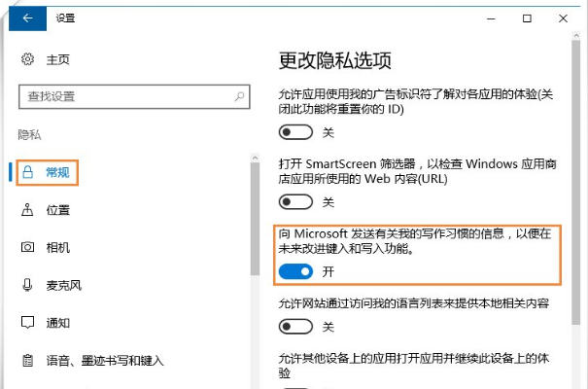Screen dimensions: 588x389
Task: Select the speech and inking clipboard icon
Action: tap(27, 361)
